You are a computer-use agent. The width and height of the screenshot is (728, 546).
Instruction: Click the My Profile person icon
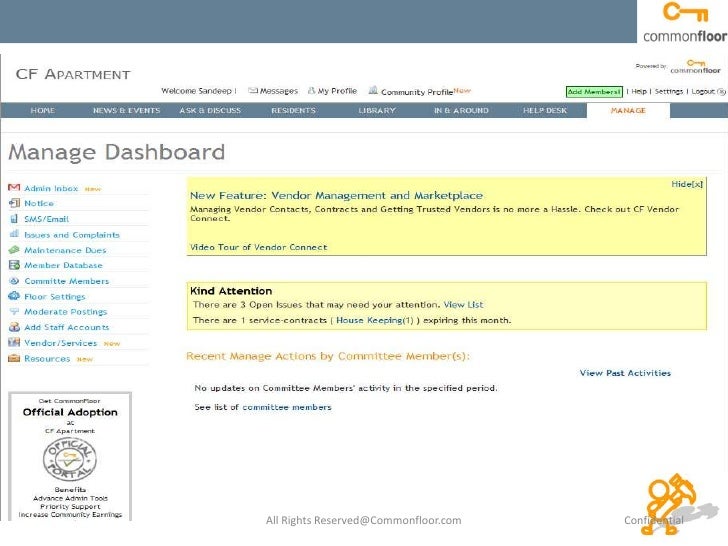pyautogui.click(x=312, y=91)
